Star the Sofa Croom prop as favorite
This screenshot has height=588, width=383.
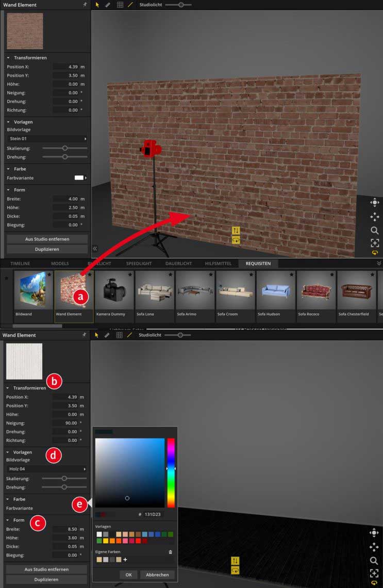click(x=251, y=274)
